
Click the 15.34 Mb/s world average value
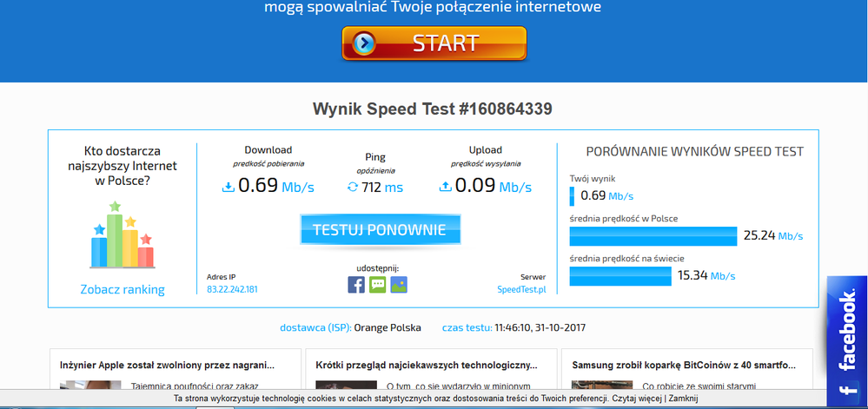pyautogui.click(x=706, y=275)
